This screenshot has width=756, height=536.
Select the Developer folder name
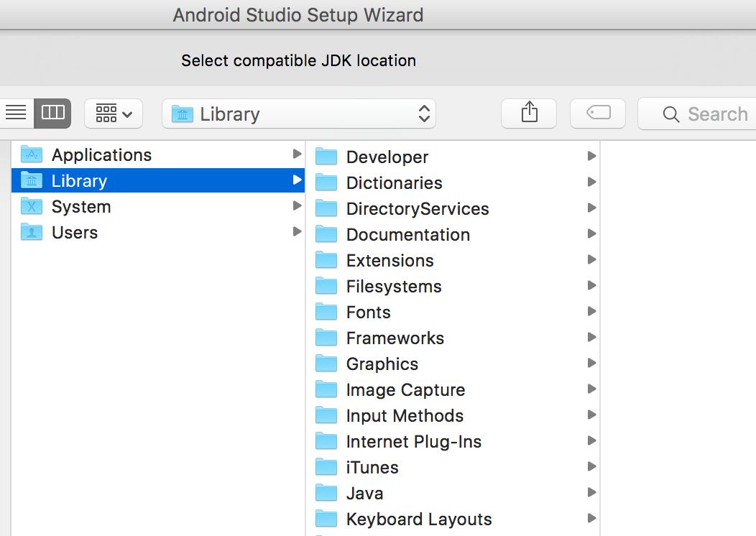click(x=387, y=157)
